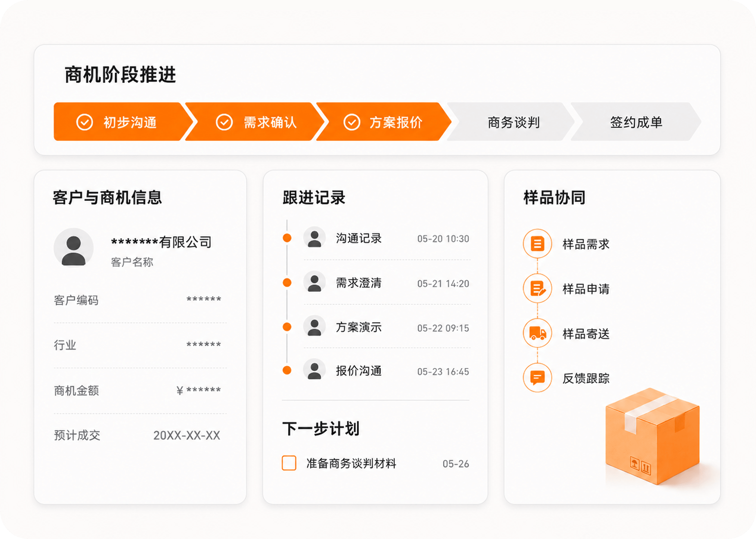Screen dimensions: 756x539
Task: Click the 行业 field value
Action: coord(203,344)
